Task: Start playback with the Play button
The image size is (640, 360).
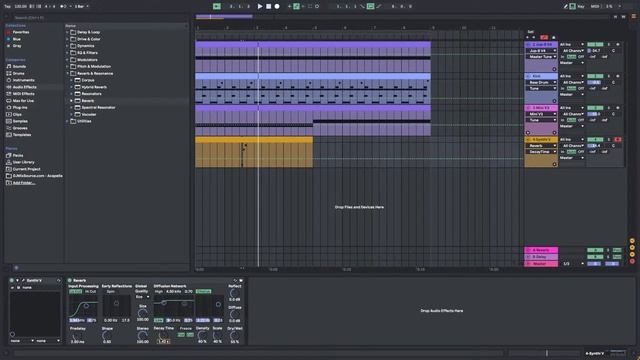Action: point(260,7)
